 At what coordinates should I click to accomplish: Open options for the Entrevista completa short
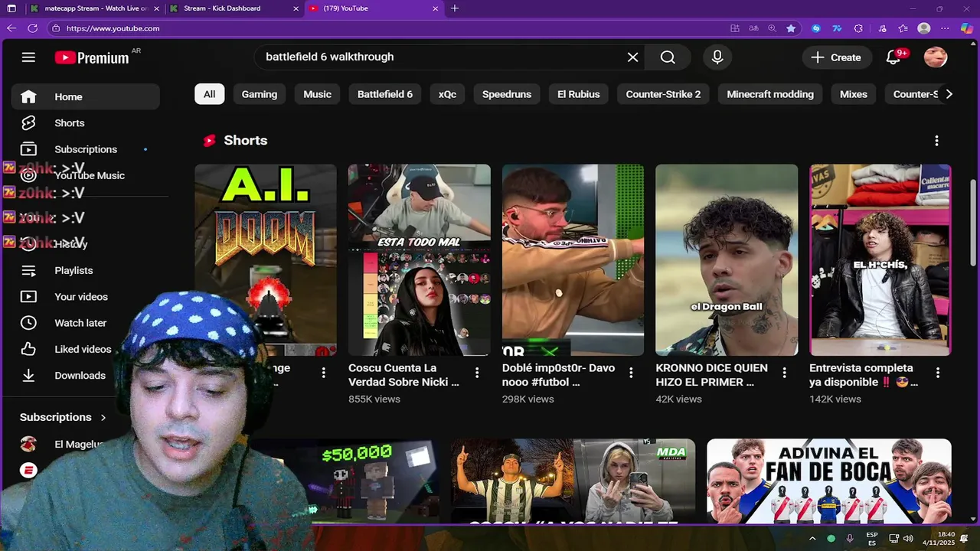(937, 373)
